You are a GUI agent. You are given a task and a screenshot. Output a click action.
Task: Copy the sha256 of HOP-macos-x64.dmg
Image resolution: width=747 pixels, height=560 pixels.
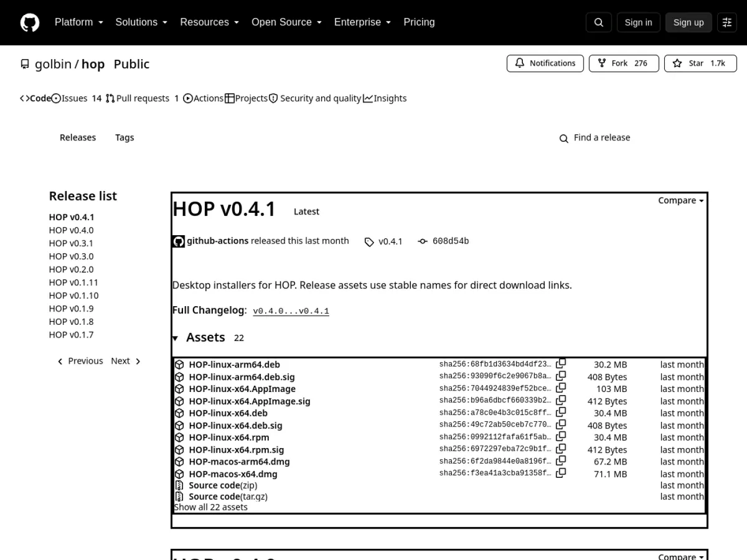[x=561, y=473]
